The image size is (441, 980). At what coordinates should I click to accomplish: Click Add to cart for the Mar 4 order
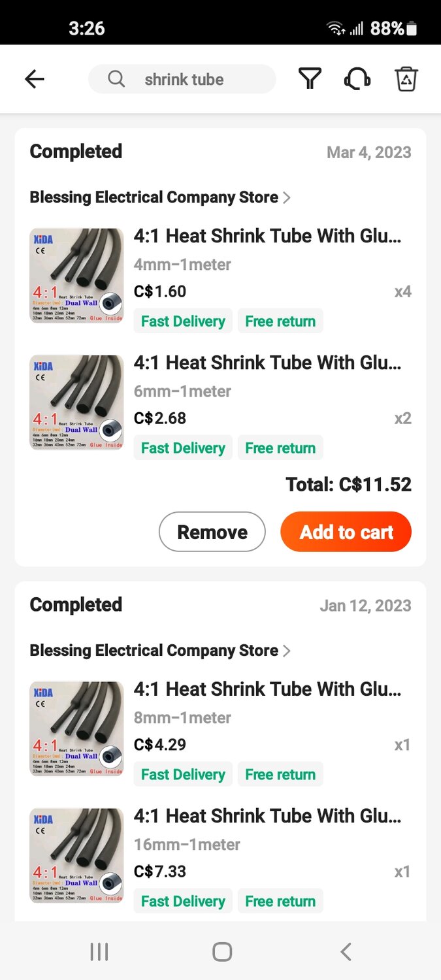[x=346, y=531]
